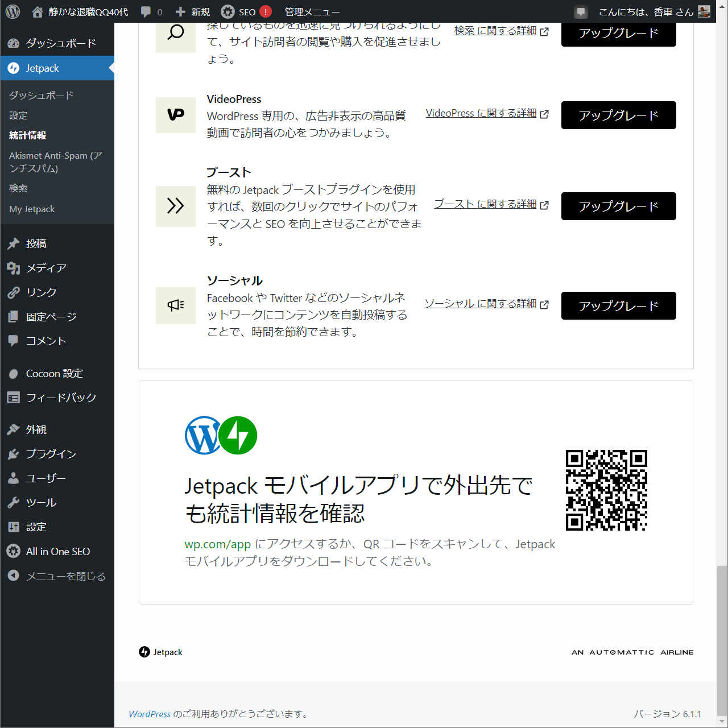Click the ソーシャル megaphone icon
This screenshot has height=728, width=728.
coord(176,305)
